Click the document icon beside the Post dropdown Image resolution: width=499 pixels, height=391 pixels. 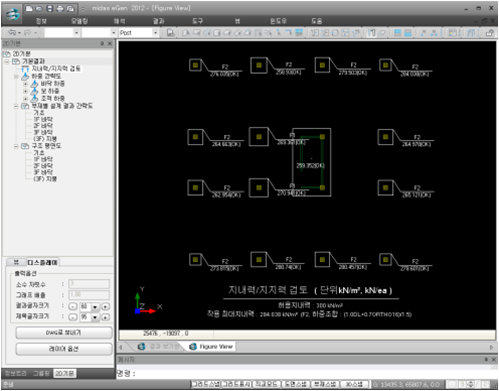point(170,33)
